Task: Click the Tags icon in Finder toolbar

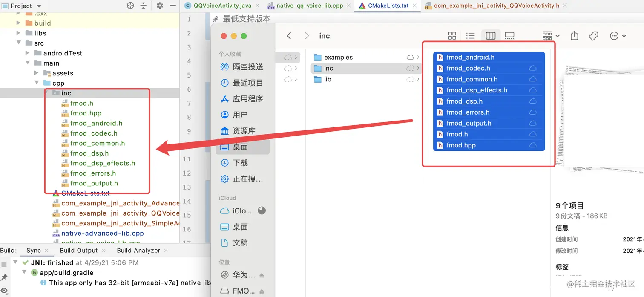Action: (x=593, y=36)
